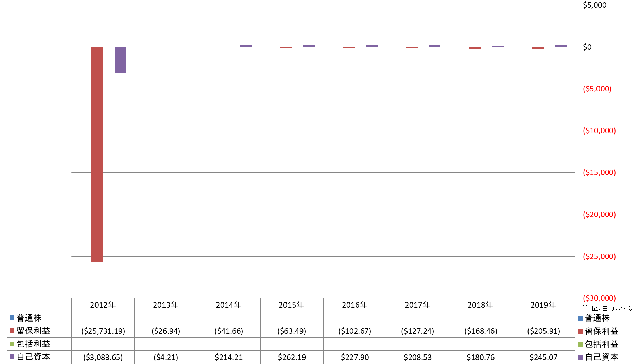Viewport: 641px width, 364px height.
Task: Click the $5,000 axis label
Action: 594,5
